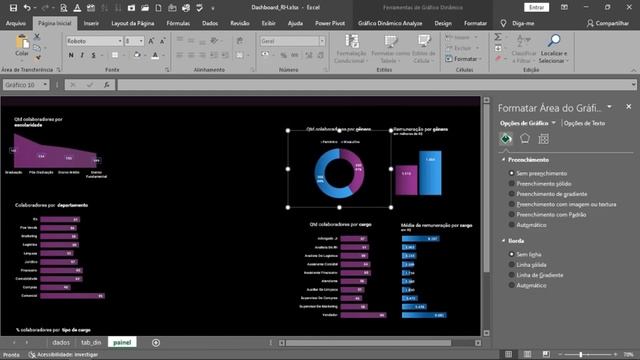Click the Copy icon in clipboard group

click(37, 48)
